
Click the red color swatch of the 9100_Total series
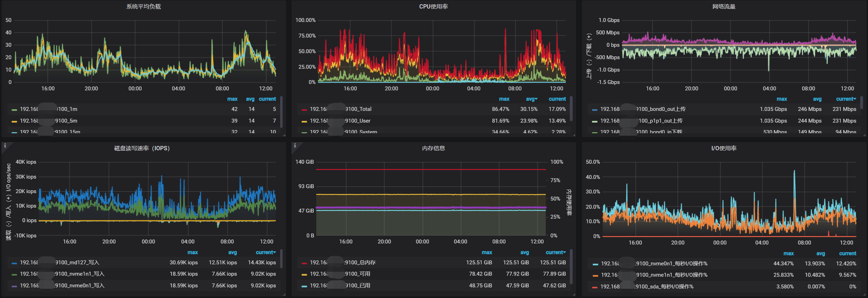[304, 109]
